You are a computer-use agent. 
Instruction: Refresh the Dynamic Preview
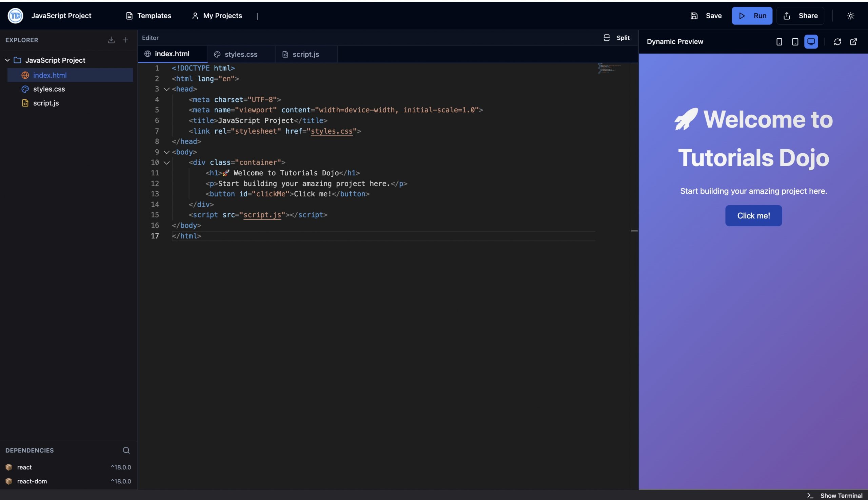[837, 41]
